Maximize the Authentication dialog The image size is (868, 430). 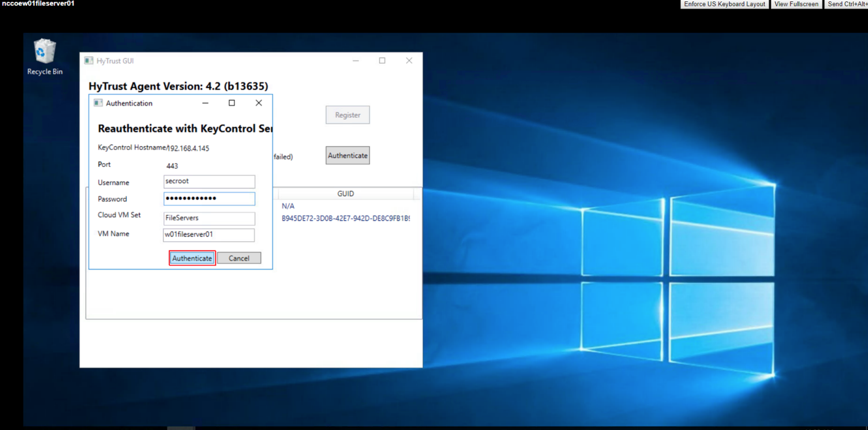[232, 103]
